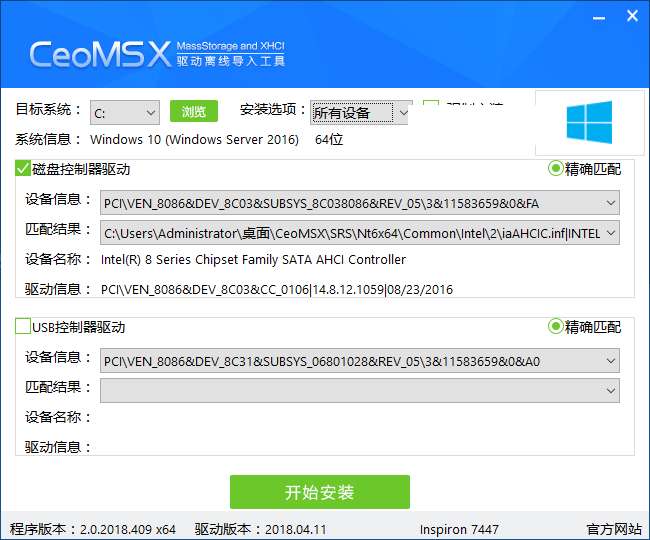Open the 目标系统 drive C: dropdown
The image size is (650, 540).
tap(125, 113)
